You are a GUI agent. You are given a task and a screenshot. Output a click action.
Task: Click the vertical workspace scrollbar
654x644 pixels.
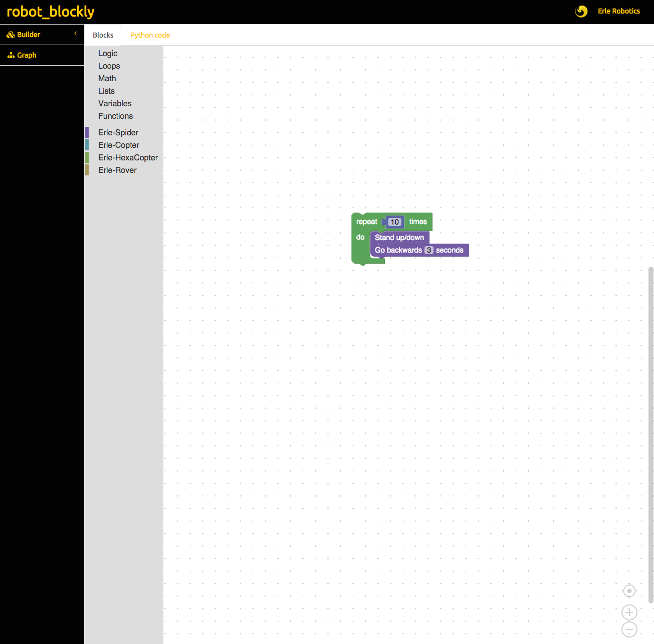pos(651,435)
